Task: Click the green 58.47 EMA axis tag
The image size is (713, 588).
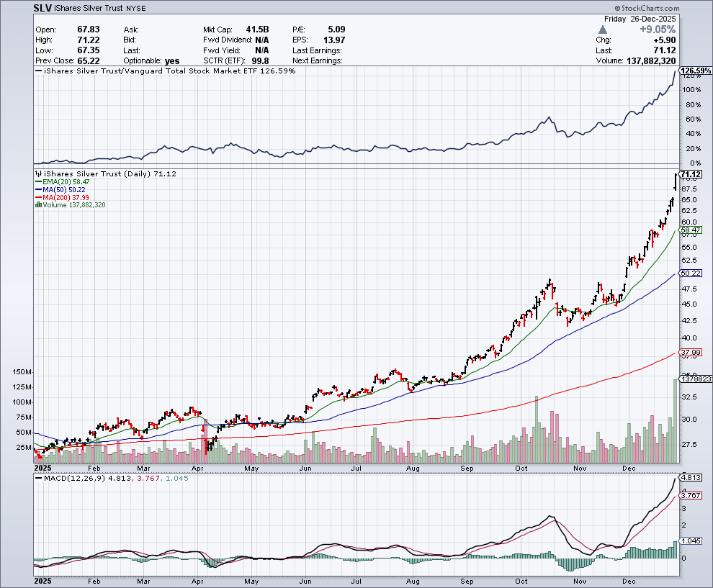Action: point(691,230)
